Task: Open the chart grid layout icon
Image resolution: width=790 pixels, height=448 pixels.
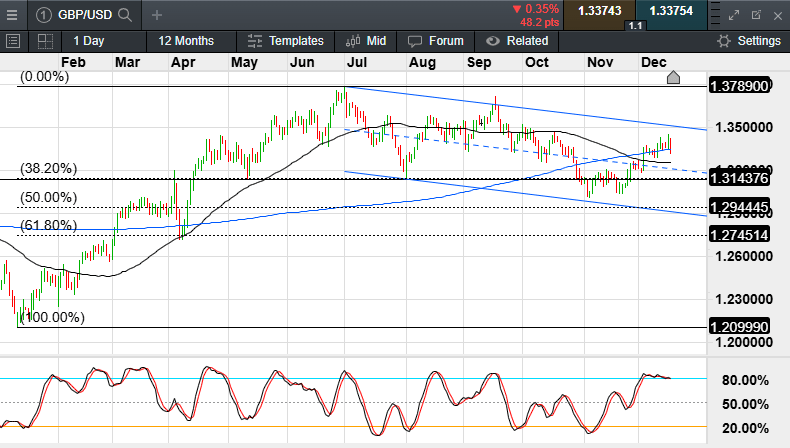Action: pyautogui.click(x=45, y=41)
